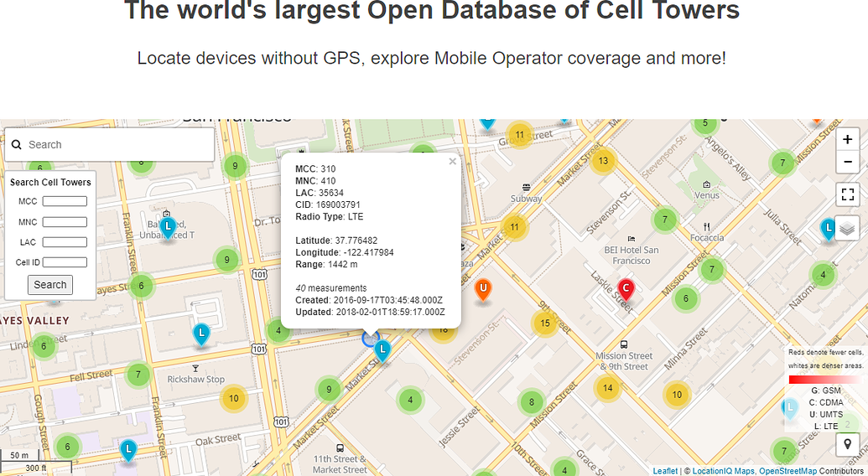
Task: Click the Venus shop icon
Action: 706,184
